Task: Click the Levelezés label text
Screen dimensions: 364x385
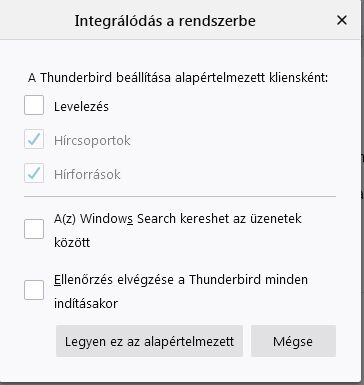Action: (x=81, y=107)
